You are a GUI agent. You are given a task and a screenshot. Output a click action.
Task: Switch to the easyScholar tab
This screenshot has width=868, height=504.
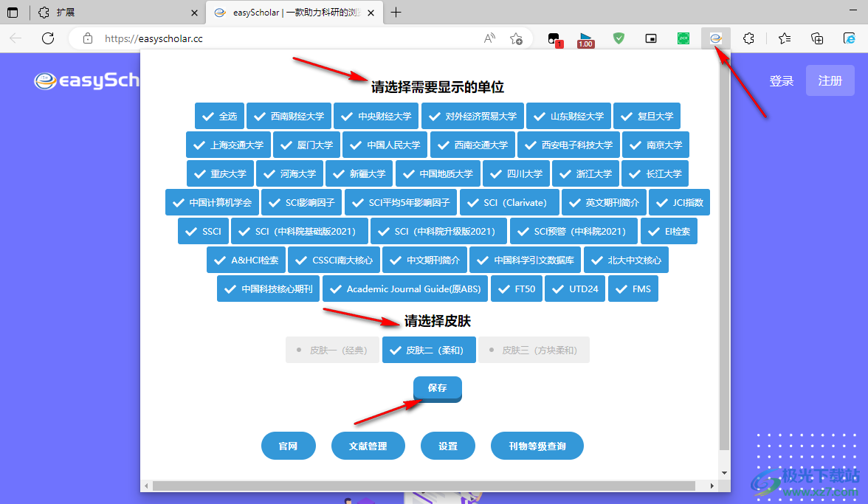(x=294, y=12)
